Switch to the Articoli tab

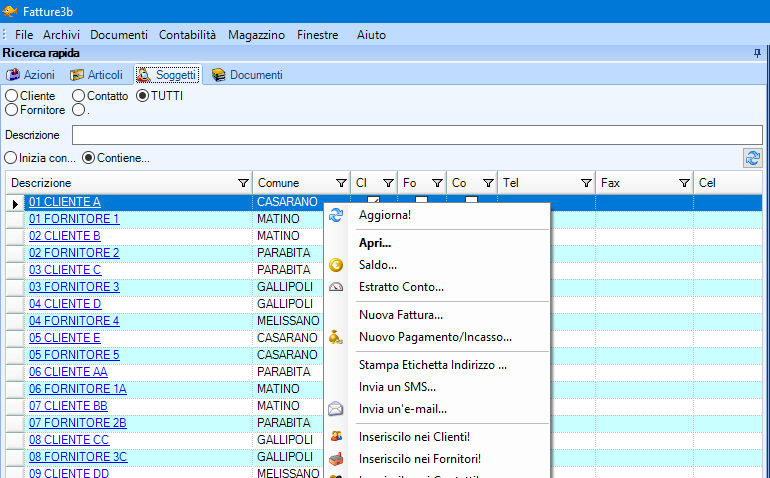(x=96, y=75)
